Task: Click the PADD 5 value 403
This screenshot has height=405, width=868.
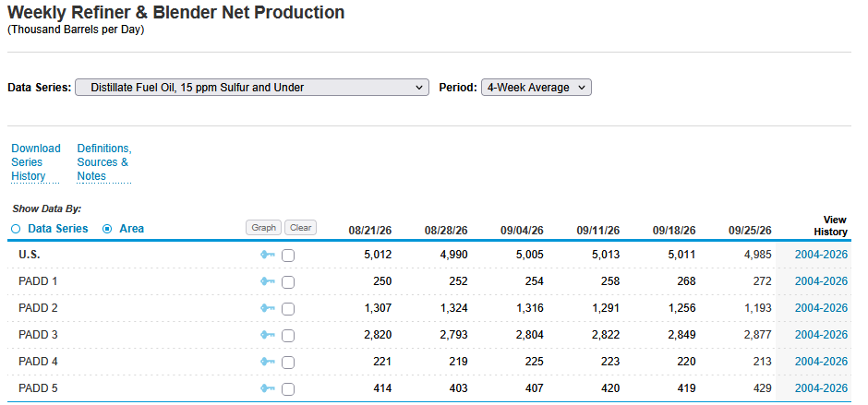Action: (x=458, y=388)
